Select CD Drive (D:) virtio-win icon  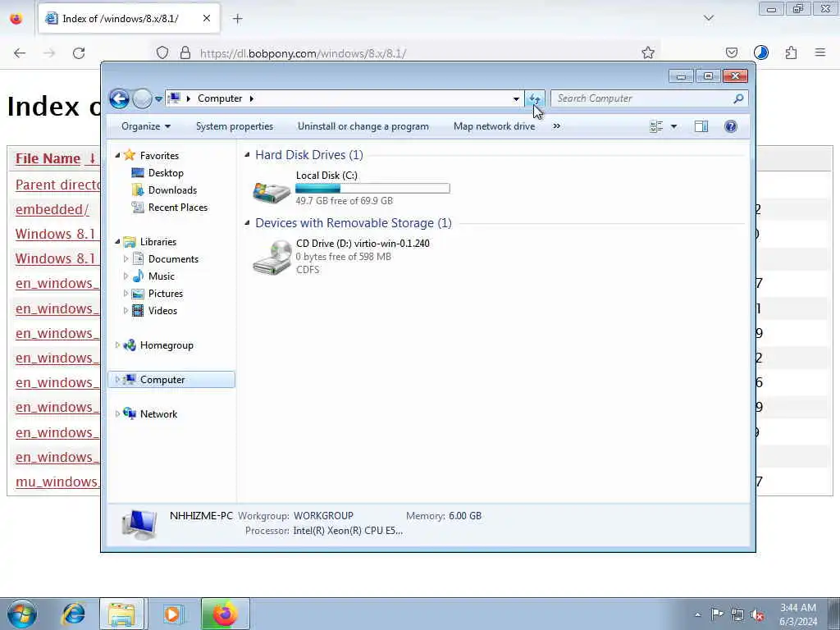pyautogui.click(x=272, y=258)
